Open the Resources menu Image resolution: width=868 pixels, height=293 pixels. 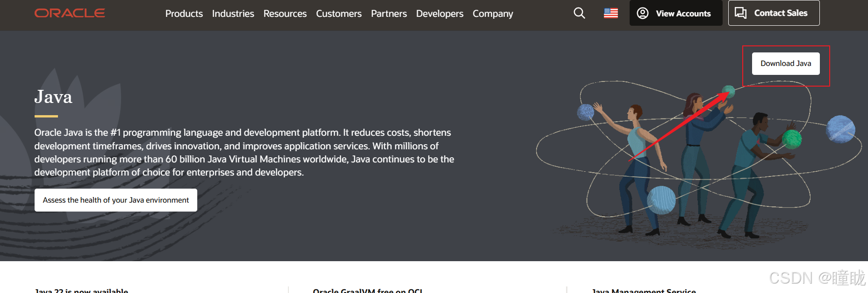pyautogui.click(x=285, y=14)
